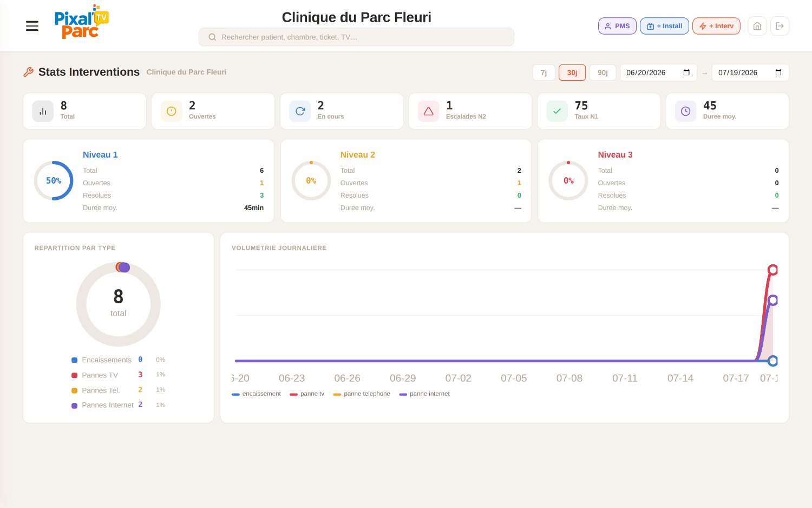The image size is (812, 508).
Task: Select the 90j period tab
Action: (603, 73)
